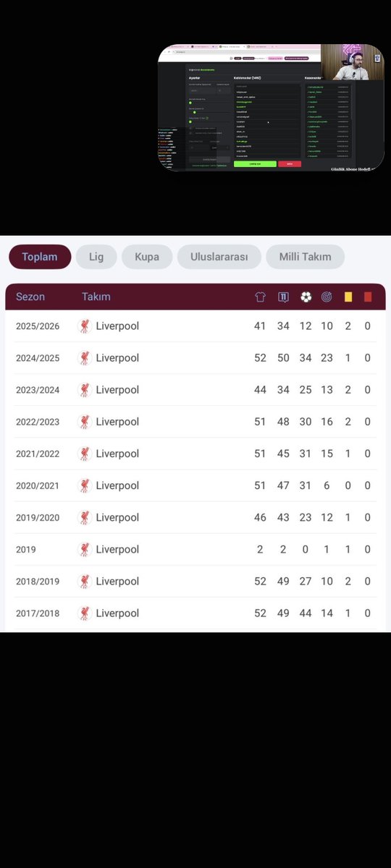Tap the target assists column icon
The height and width of the screenshot is (868, 391).
(327, 297)
